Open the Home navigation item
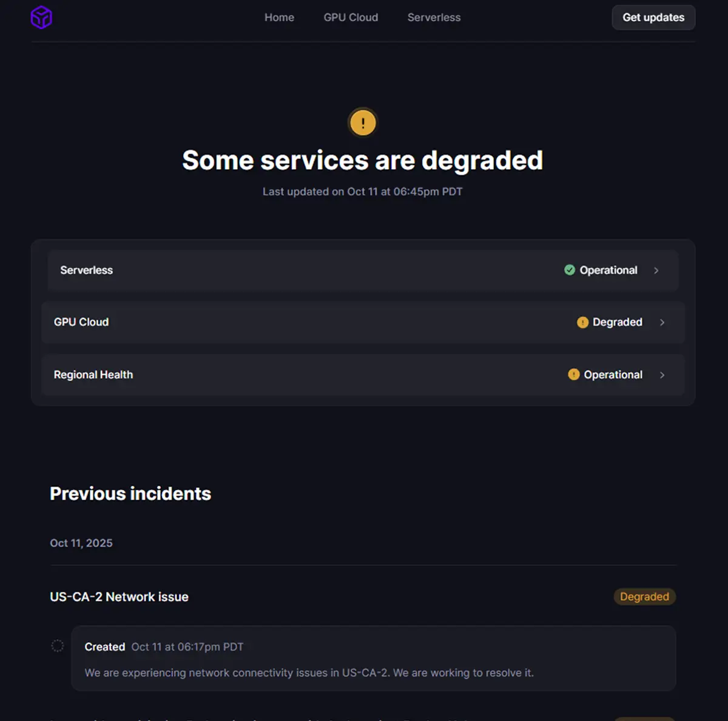 [279, 18]
